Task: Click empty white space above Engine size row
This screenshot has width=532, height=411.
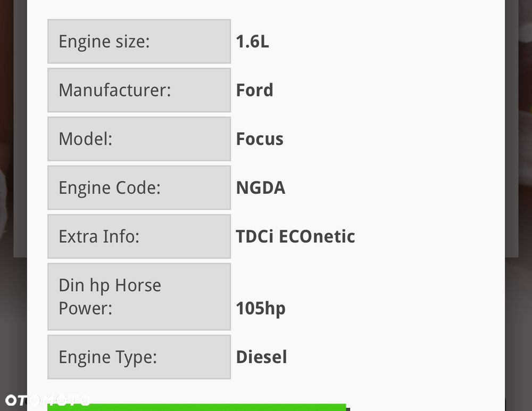Action: (x=266, y=9)
